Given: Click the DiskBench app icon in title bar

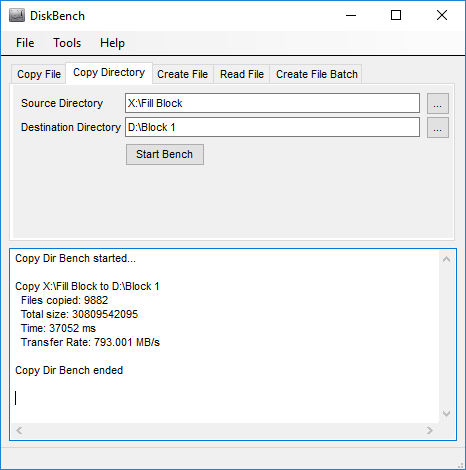Looking at the screenshot, I should pyautogui.click(x=17, y=16).
